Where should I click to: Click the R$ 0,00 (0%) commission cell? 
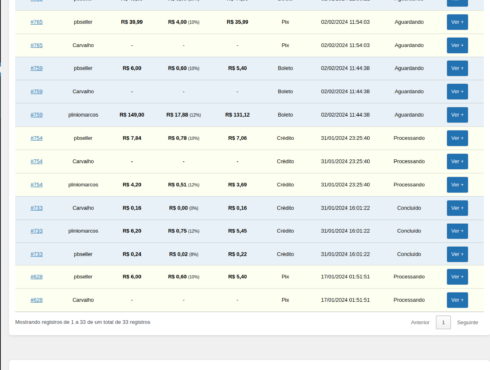[x=183, y=208]
